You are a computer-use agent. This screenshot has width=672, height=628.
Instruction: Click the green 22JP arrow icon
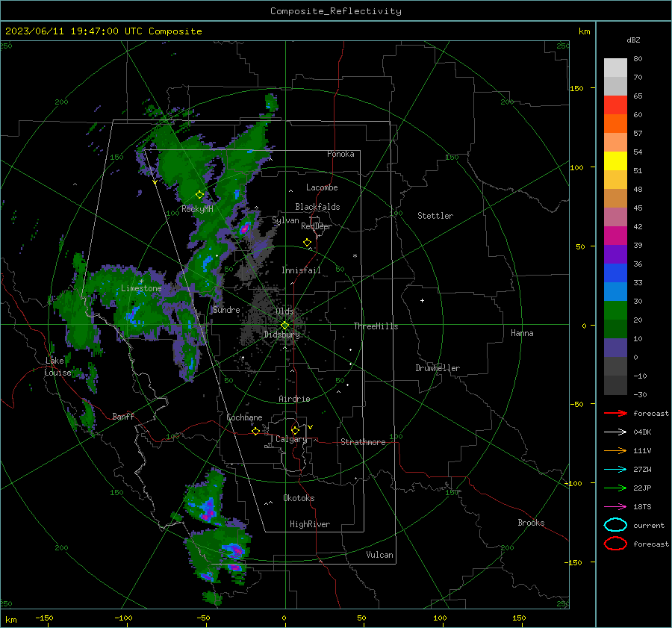(x=615, y=488)
